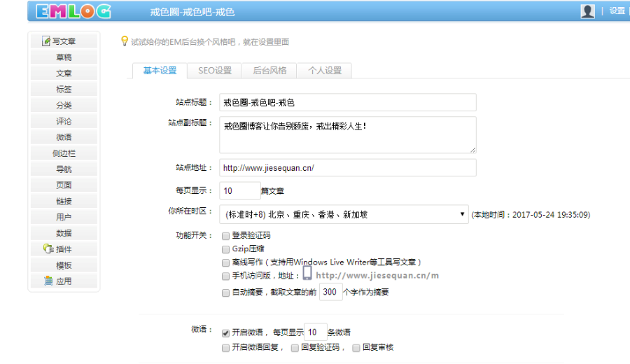Open 文章 in sidebar
630x364 pixels.
64,73
